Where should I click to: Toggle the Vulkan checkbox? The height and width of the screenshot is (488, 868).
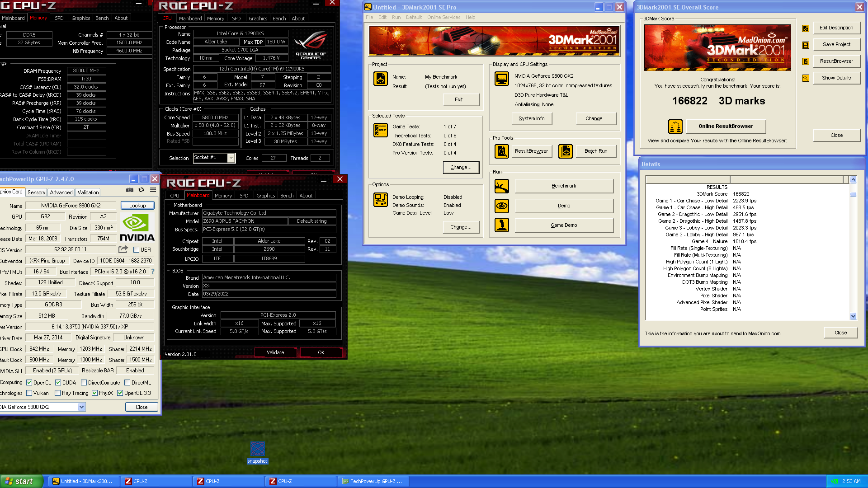(x=29, y=393)
